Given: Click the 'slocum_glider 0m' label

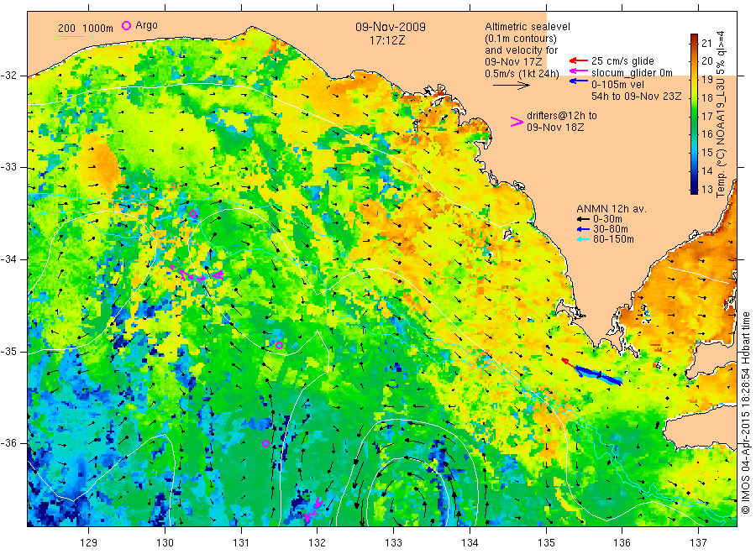Looking at the screenshot, I should [x=632, y=73].
